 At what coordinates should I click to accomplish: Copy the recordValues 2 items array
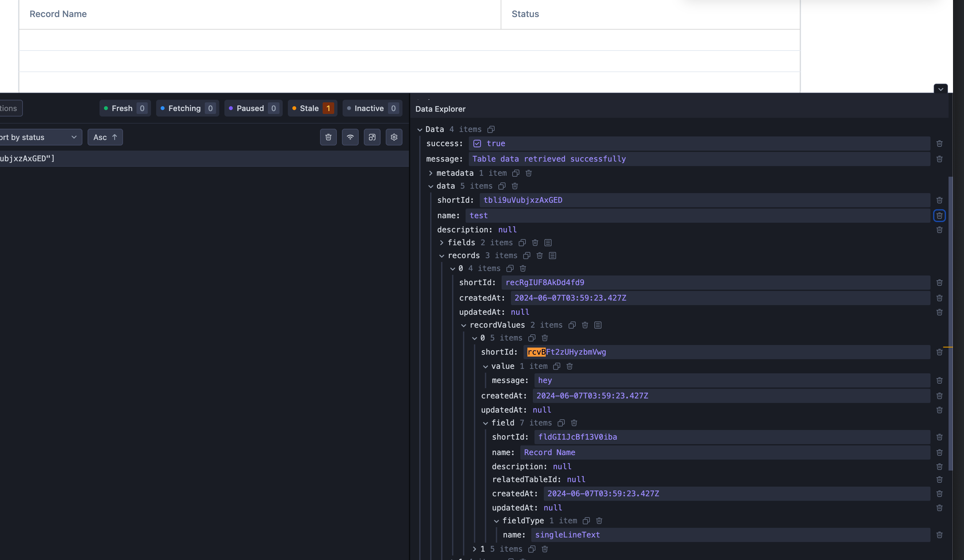point(572,325)
